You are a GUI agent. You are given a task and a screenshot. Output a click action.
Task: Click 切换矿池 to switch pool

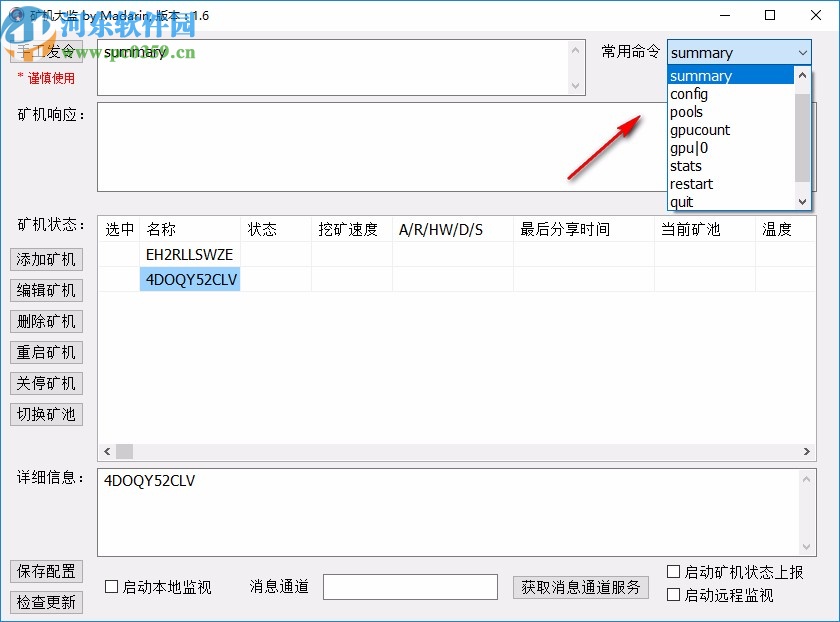46,414
